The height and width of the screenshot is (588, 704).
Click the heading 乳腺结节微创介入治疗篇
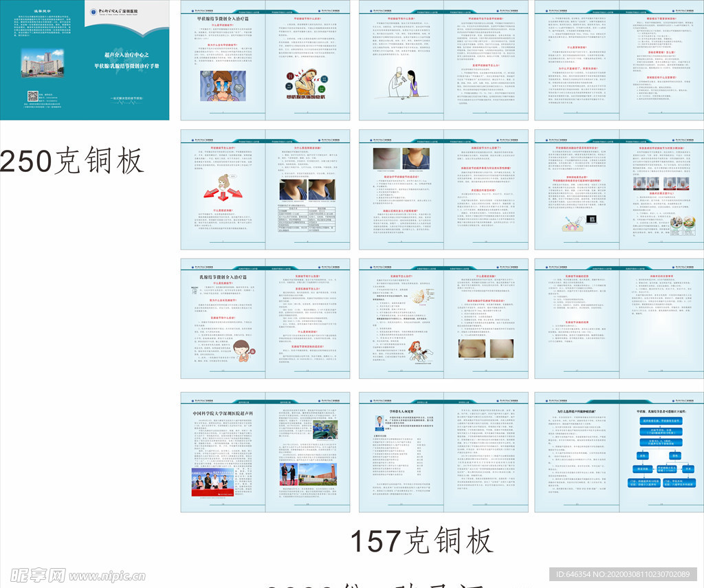pos(223,277)
